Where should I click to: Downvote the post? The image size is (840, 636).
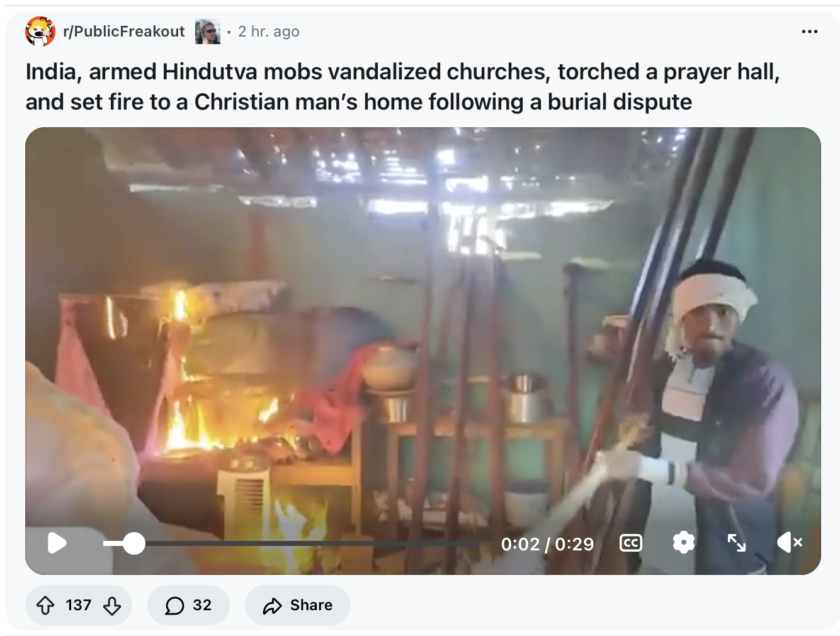112,606
